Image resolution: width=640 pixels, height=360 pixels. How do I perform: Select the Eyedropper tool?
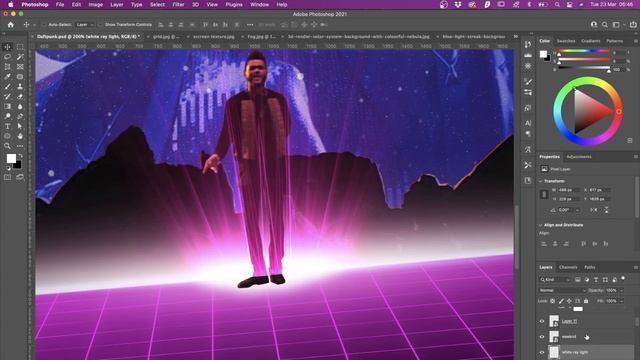coord(7,76)
